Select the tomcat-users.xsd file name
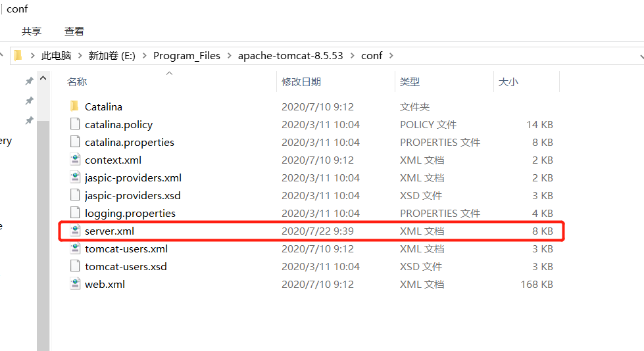This screenshot has height=351, width=644. click(x=126, y=266)
